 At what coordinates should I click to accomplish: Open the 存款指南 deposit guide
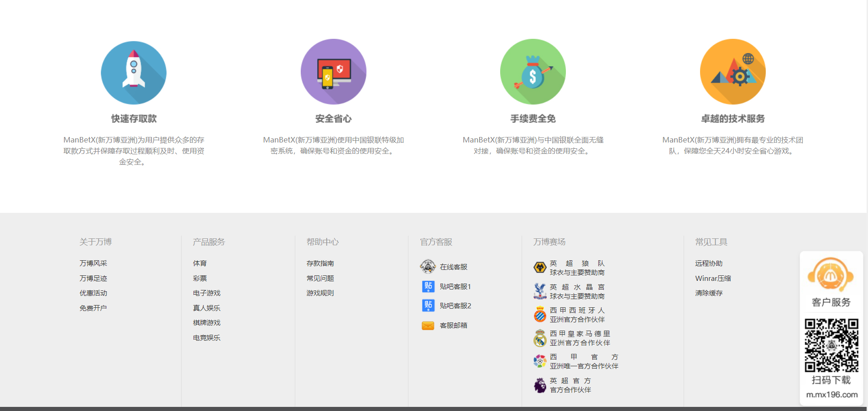pyautogui.click(x=320, y=263)
